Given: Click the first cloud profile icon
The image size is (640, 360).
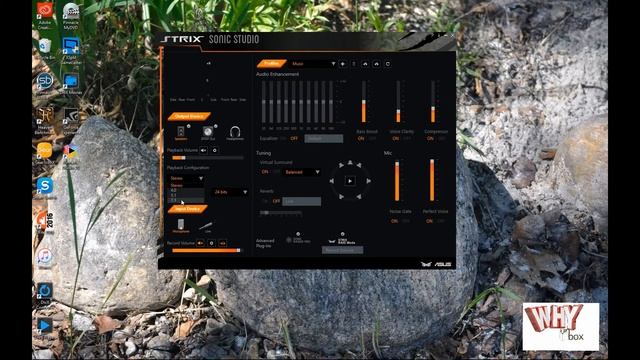Looking at the screenshot, I should pos(365,64).
